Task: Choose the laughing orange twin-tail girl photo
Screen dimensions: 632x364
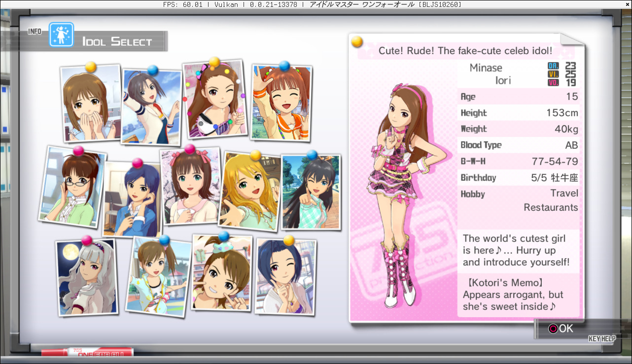Action: [x=281, y=102]
